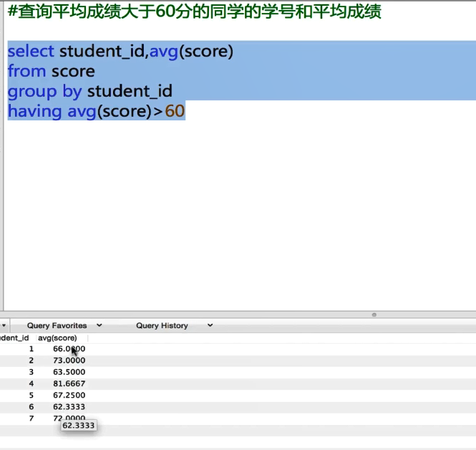Place cursor in 'select student_id,avg(score)' line
This screenshot has width=476, height=450.
tap(120, 51)
